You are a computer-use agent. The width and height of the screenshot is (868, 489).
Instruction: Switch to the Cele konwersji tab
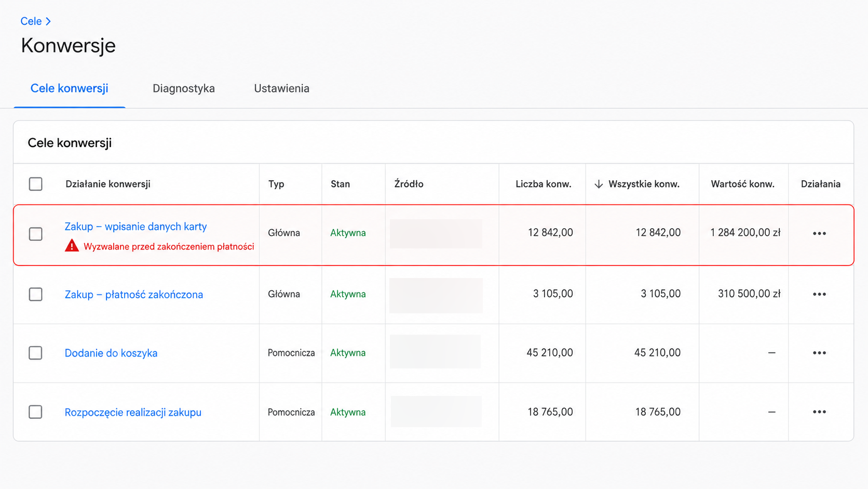pyautogui.click(x=70, y=88)
